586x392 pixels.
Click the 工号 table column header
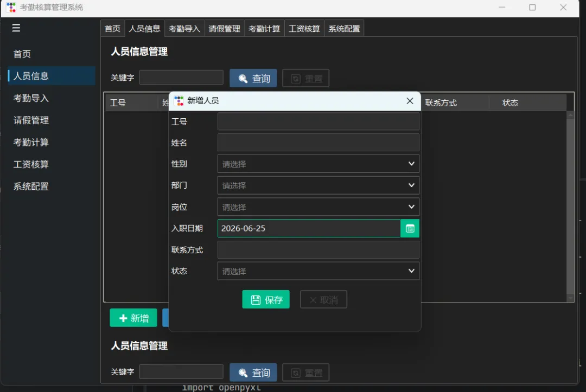132,102
